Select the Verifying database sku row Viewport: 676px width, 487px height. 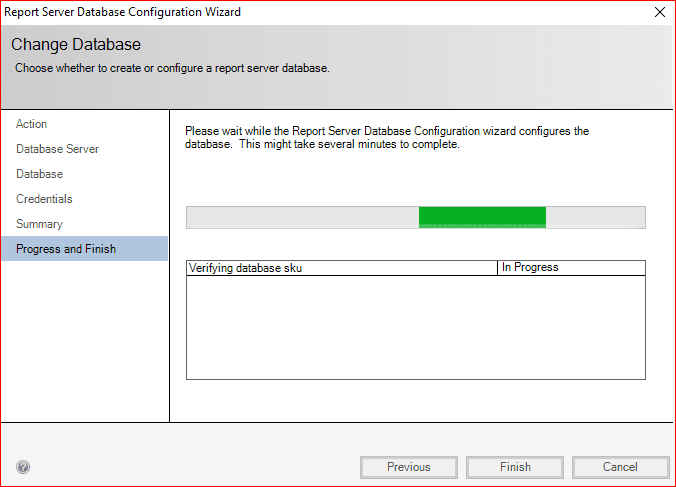(340, 268)
